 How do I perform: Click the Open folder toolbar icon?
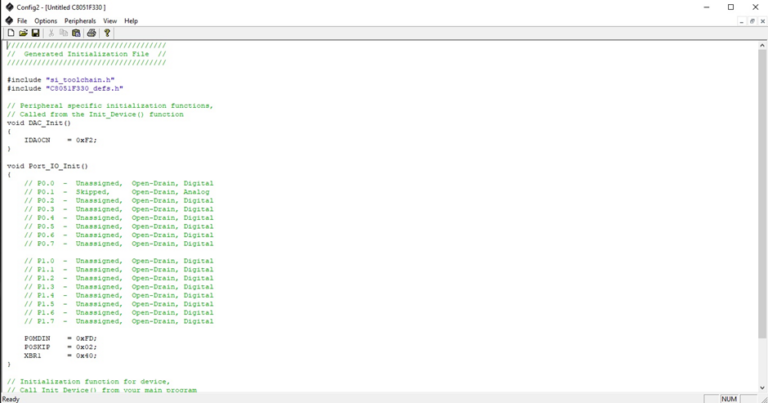point(23,33)
